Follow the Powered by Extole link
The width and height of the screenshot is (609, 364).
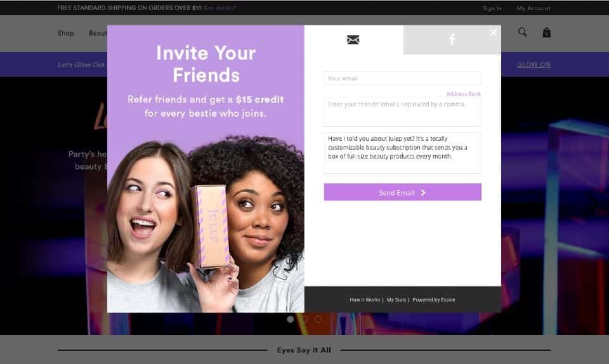tap(434, 300)
